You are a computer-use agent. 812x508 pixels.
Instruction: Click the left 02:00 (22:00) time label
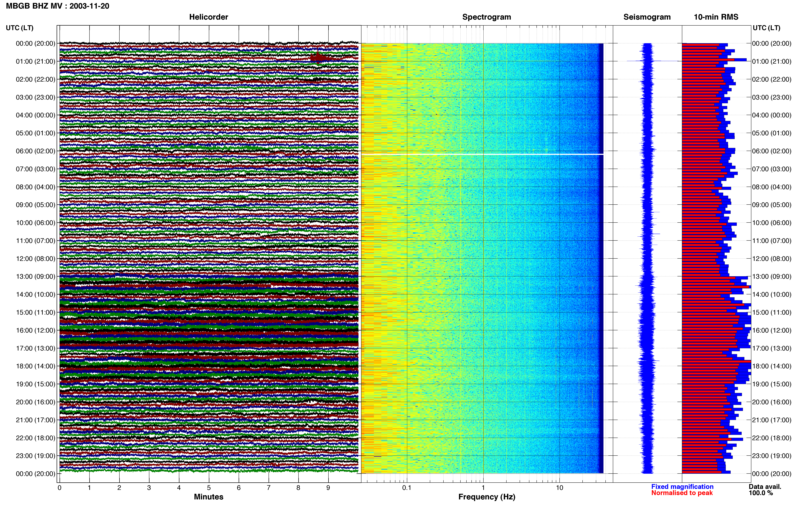pos(36,79)
